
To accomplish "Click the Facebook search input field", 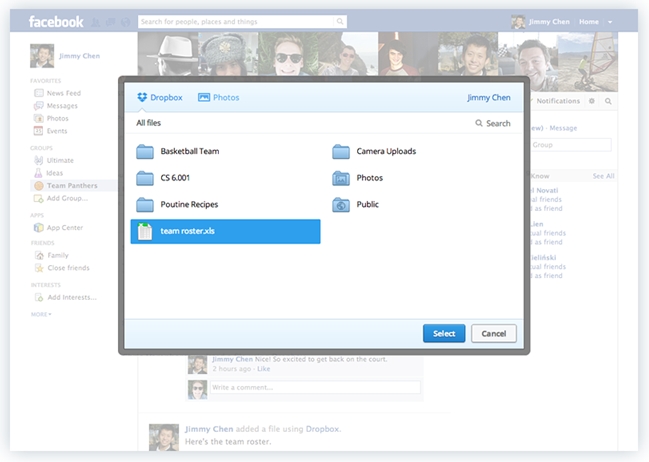I will tap(240, 21).
